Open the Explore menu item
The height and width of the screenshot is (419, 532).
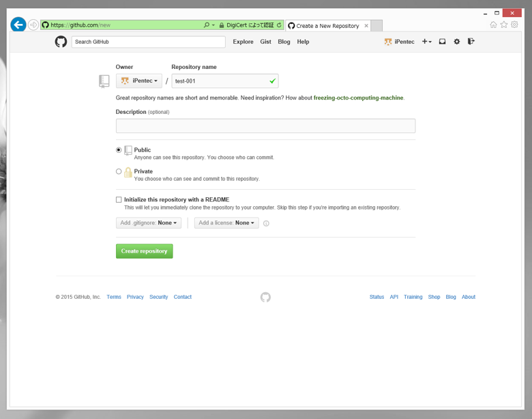pos(243,42)
